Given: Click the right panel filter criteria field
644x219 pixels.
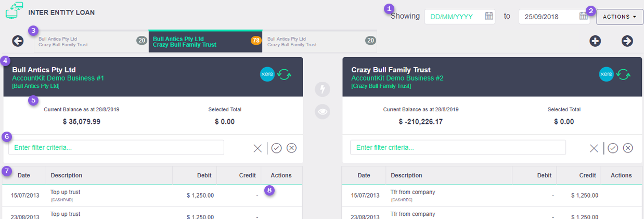Looking at the screenshot, I should pyautogui.click(x=458, y=148).
